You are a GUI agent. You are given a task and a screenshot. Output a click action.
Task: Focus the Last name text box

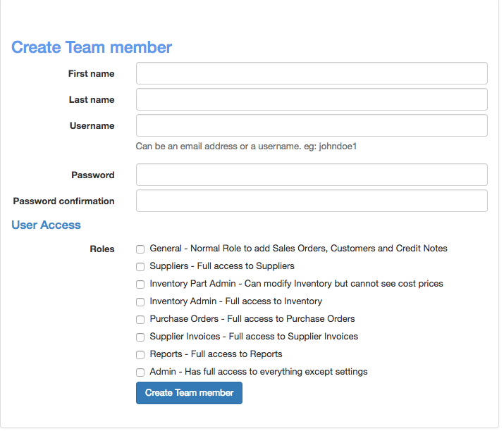pos(311,99)
